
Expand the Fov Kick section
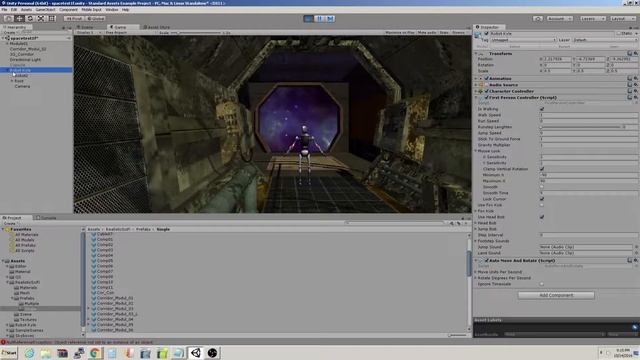pyautogui.click(x=476, y=211)
